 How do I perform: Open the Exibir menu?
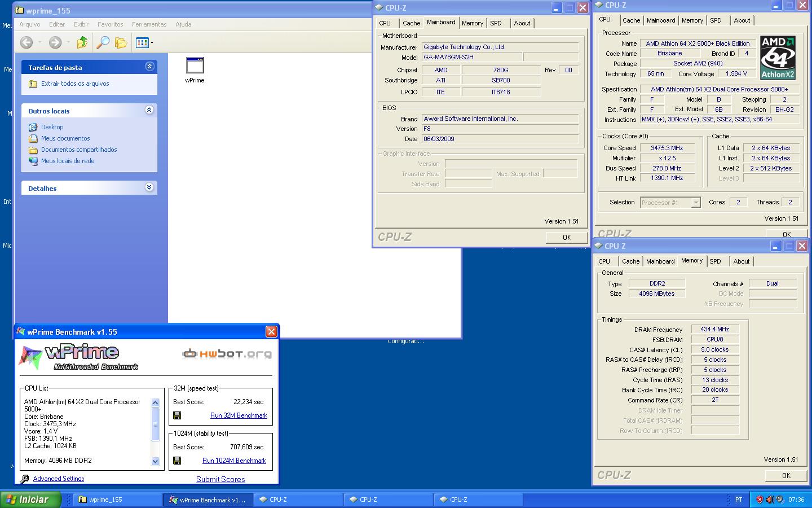click(81, 24)
